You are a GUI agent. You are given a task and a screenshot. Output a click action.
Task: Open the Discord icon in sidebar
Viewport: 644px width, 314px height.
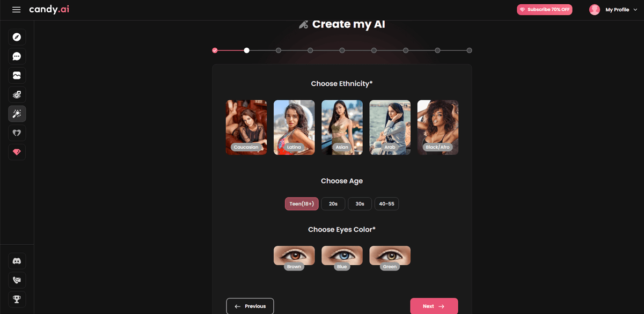click(x=17, y=261)
